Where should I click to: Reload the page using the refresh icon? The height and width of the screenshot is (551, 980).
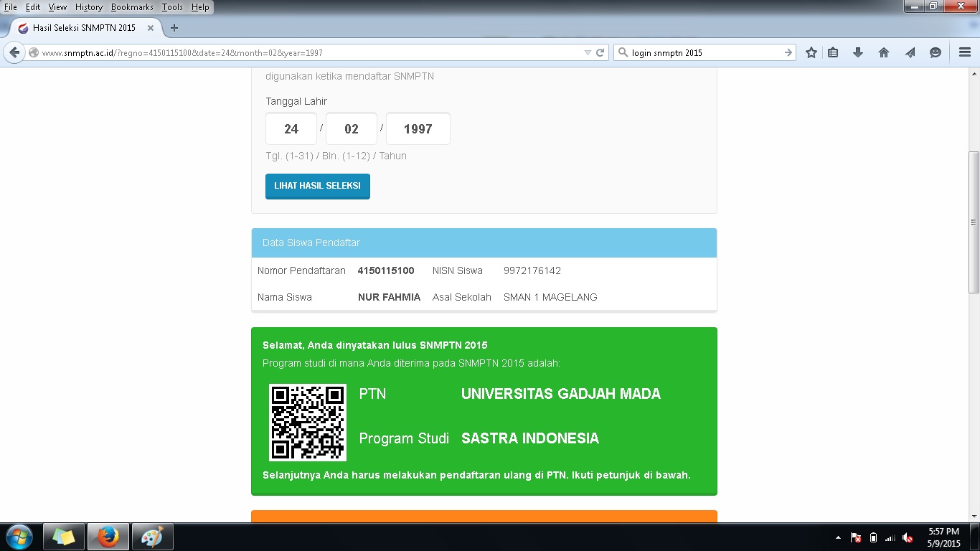600,52
